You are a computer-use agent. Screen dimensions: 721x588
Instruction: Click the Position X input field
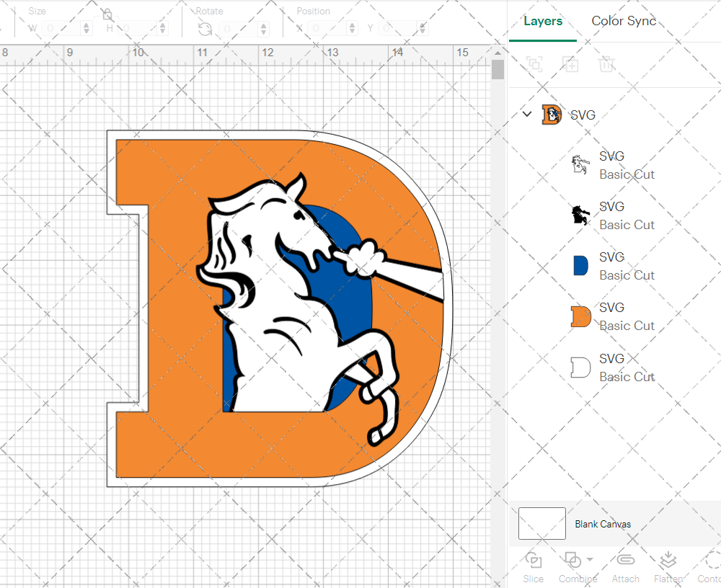click(x=328, y=29)
